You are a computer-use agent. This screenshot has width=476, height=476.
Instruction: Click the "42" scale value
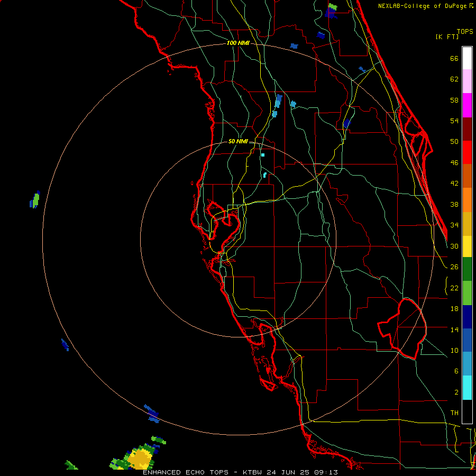(x=454, y=184)
